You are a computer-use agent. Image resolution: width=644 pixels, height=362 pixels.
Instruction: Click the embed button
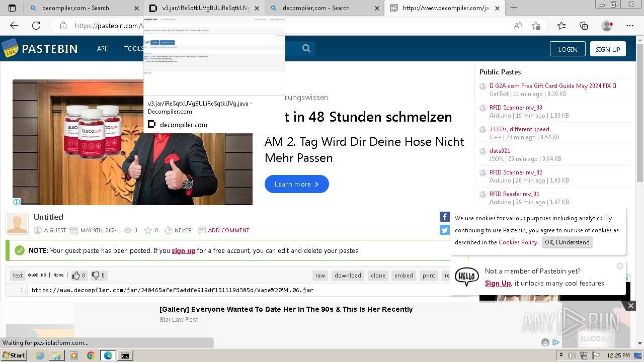[404, 276]
